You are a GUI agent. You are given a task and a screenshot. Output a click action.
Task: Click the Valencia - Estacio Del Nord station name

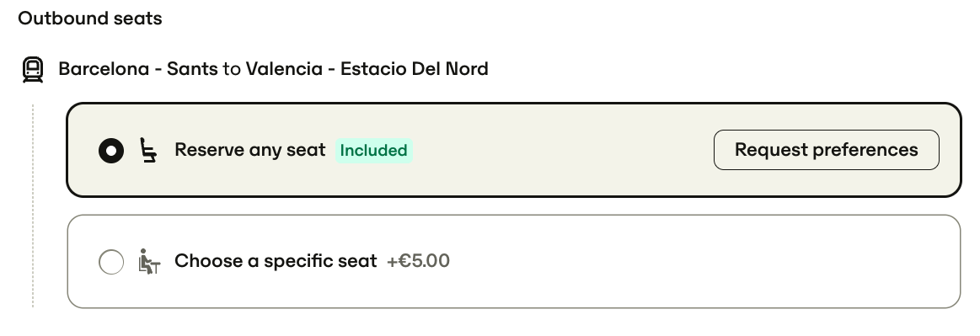[x=367, y=69]
